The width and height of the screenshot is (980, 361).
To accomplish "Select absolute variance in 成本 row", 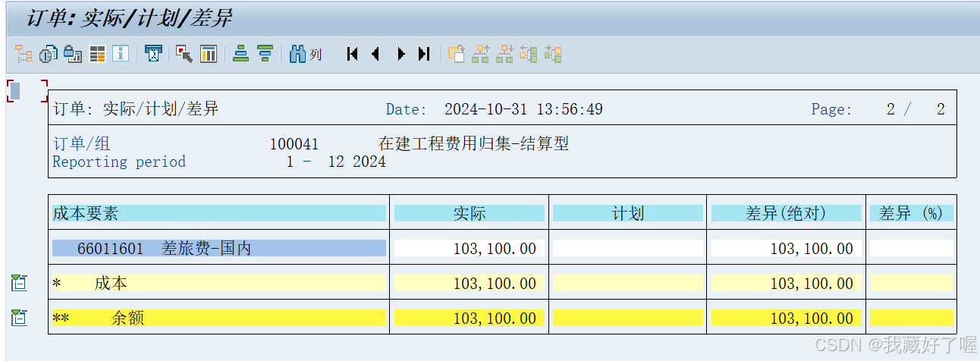I will [786, 283].
